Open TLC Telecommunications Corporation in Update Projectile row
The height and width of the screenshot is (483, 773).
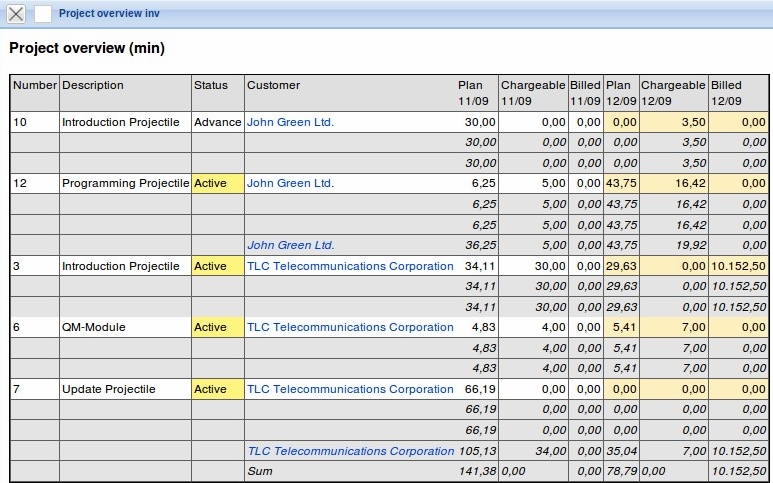pos(350,389)
